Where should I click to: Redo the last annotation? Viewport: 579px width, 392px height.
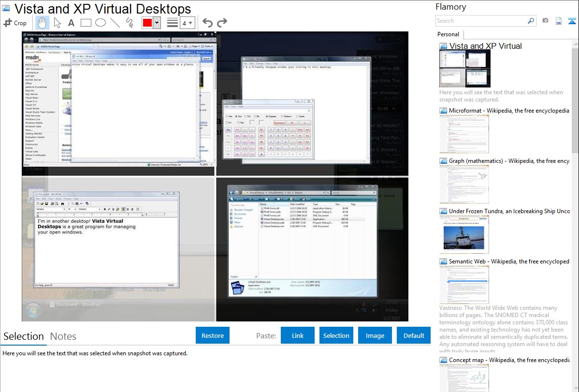(222, 23)
